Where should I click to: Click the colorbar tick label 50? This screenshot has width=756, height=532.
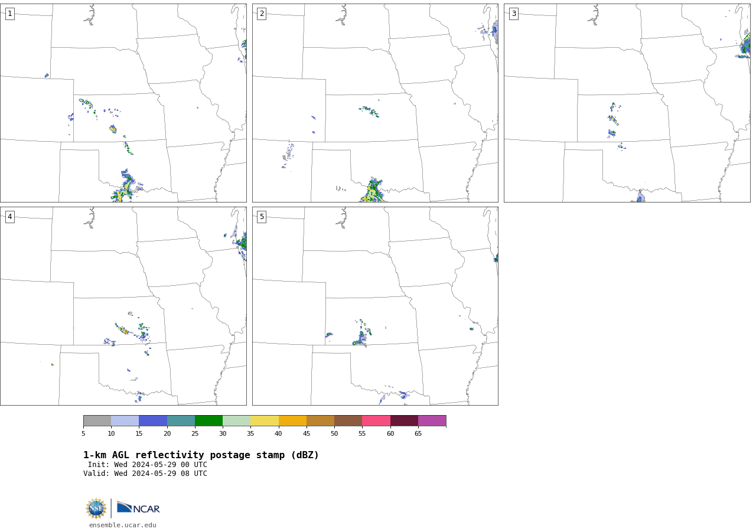point(334,434)
